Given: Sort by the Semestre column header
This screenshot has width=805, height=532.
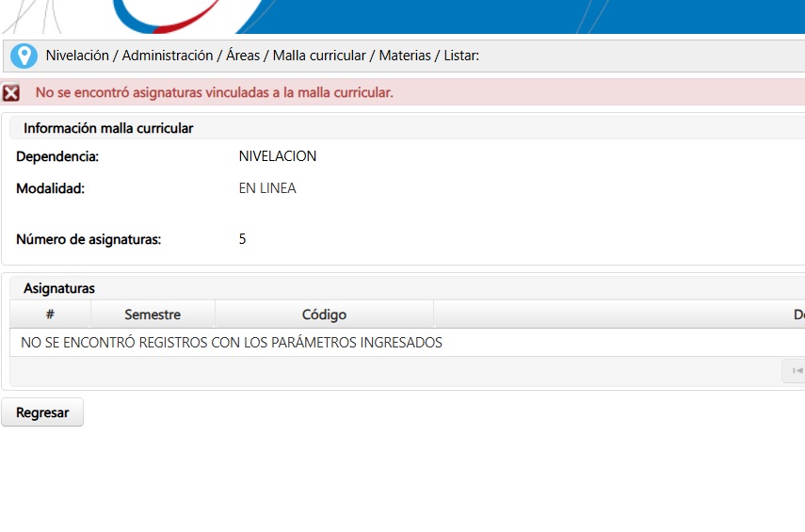Looking at the screenshot, I should 153,314.
